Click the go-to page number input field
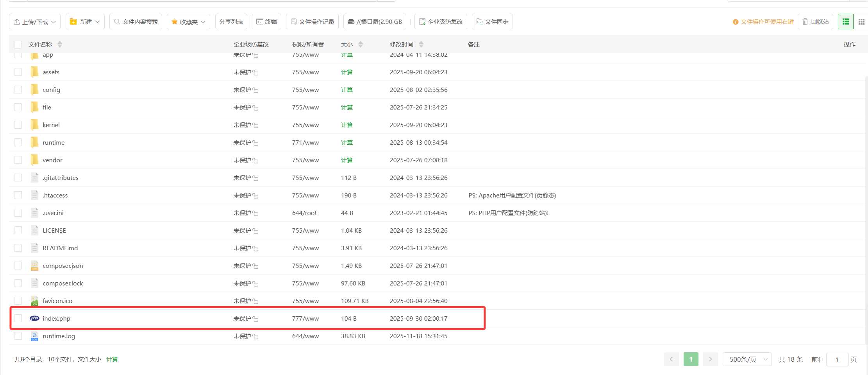The height and width of the screenshot is (375, 868). [x=837, y=359]
